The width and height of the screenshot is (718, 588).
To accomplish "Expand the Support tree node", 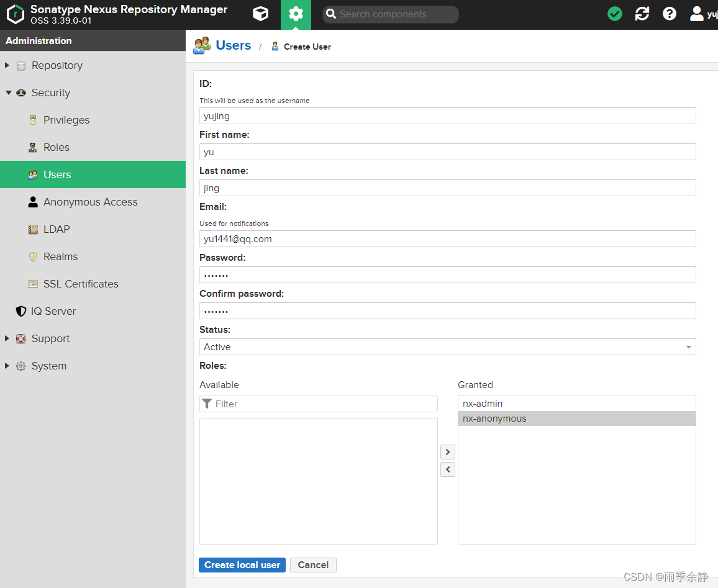I will point(7,338).
